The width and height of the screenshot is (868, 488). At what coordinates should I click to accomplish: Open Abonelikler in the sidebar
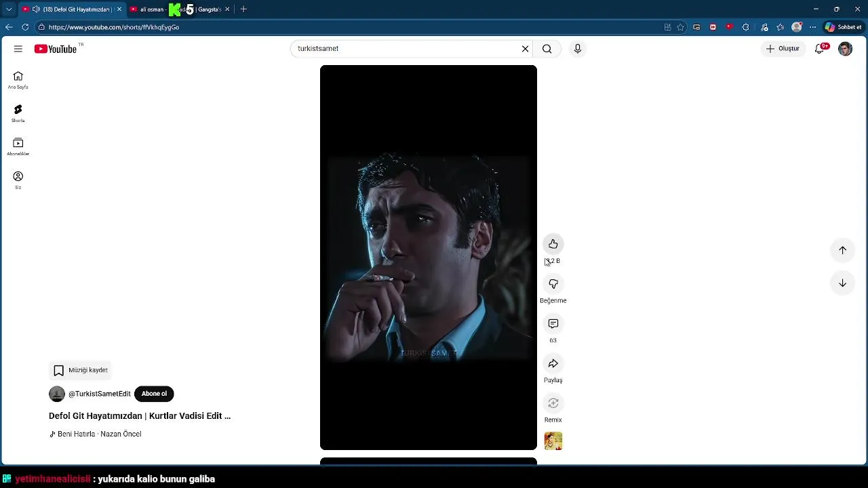(x=18, y=146)
